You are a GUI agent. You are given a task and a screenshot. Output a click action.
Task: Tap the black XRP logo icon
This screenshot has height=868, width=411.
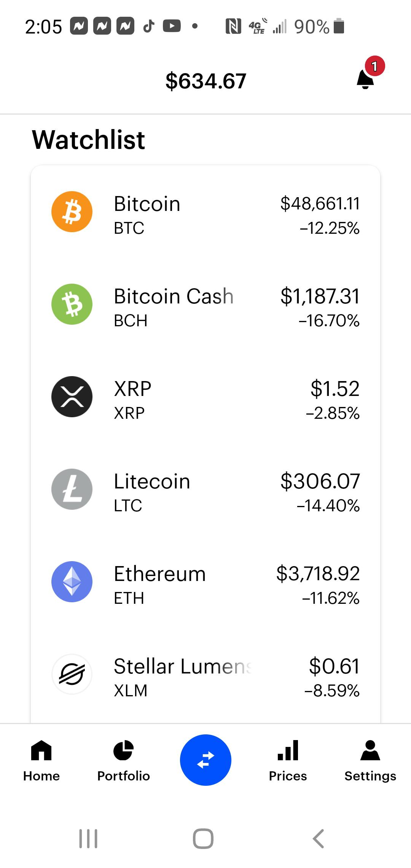click(x=72, y=397)
